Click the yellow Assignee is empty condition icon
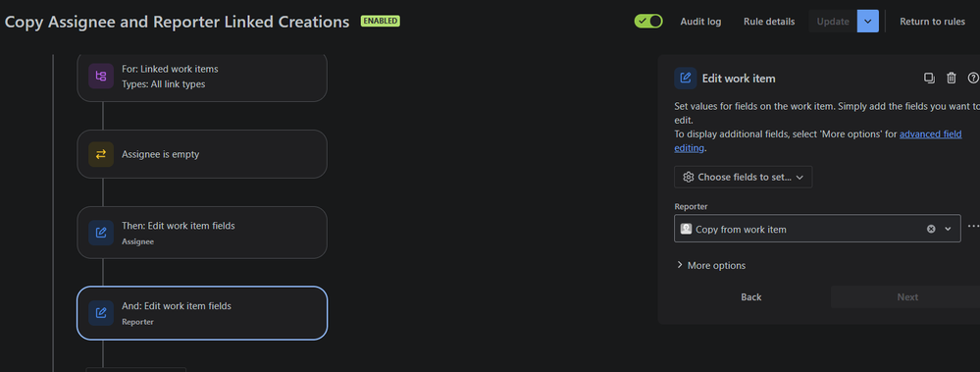 [101, 154]
